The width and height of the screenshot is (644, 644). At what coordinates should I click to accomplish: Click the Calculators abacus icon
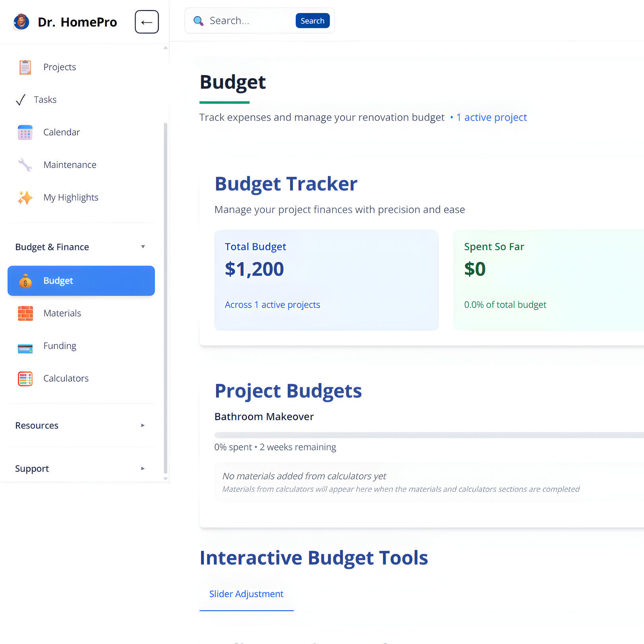tap(25, 379)
